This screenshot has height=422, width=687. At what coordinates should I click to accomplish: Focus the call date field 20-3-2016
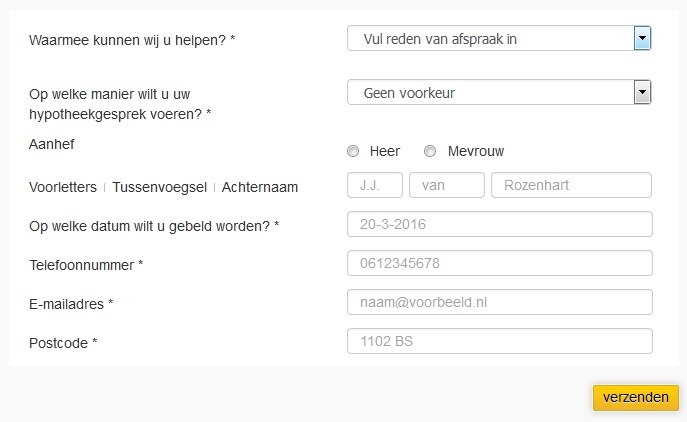point(500,224)
